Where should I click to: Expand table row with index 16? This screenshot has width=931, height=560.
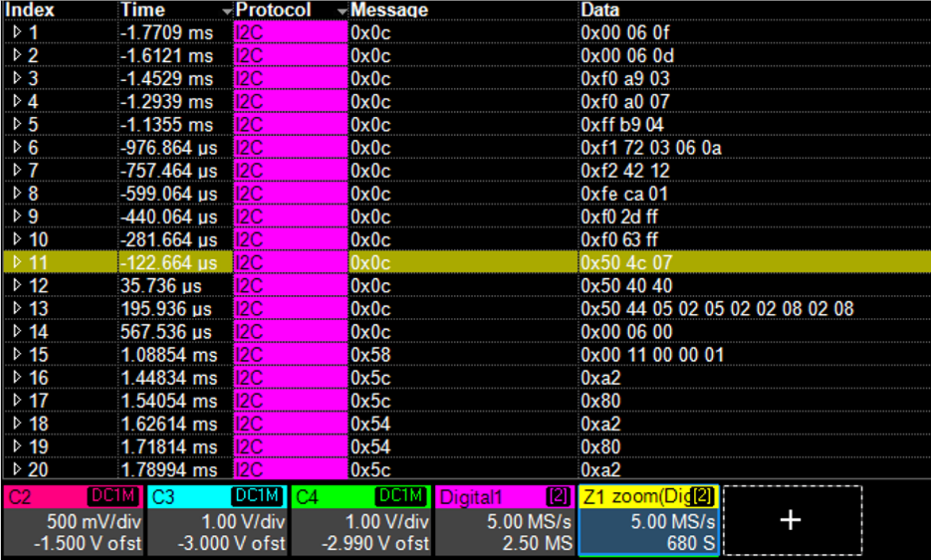point(17,377)
